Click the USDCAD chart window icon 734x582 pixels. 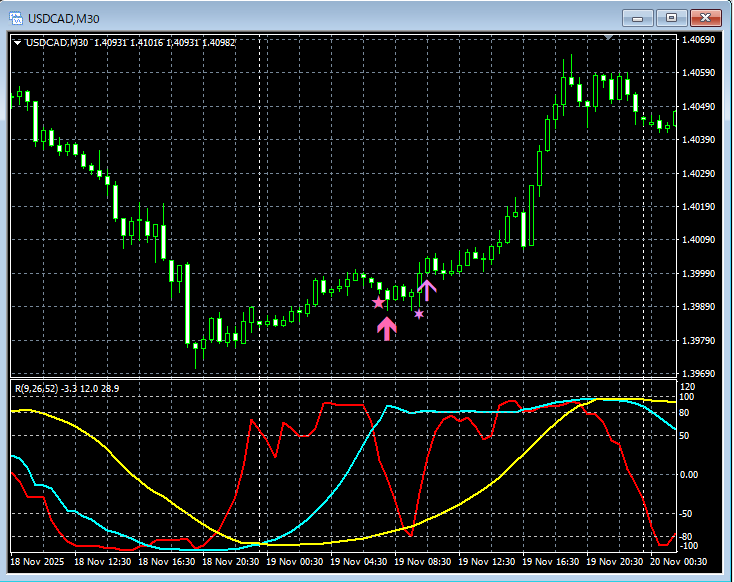16,19
